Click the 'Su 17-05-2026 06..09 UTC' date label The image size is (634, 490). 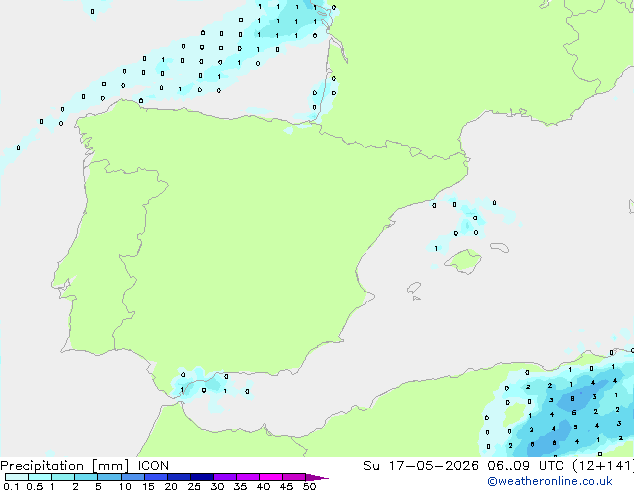point(464,466)
